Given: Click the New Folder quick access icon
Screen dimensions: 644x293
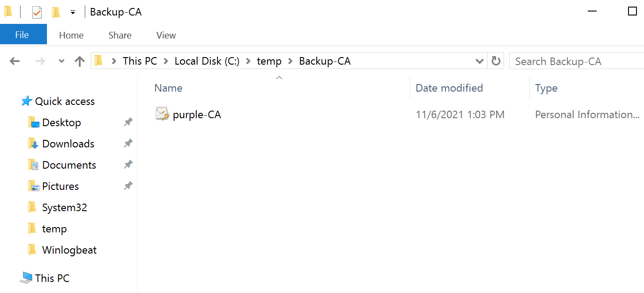Looking at the screenshot, I should pos(56,12).
